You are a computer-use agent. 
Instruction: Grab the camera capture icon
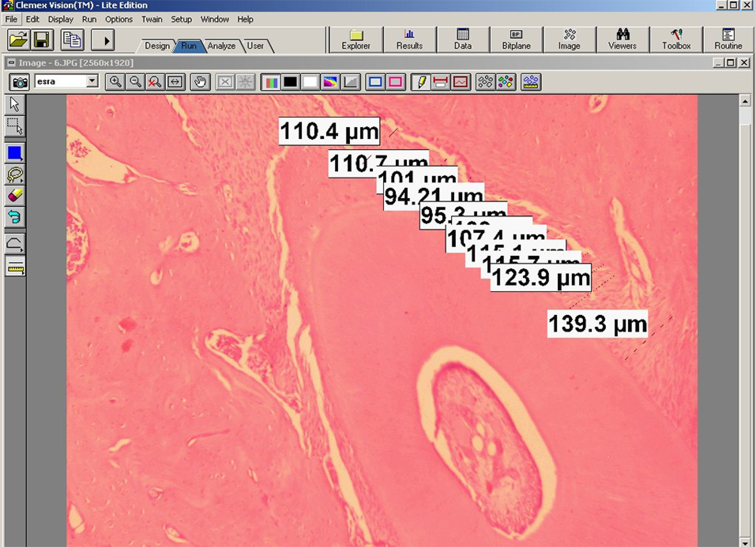[19, 82]
